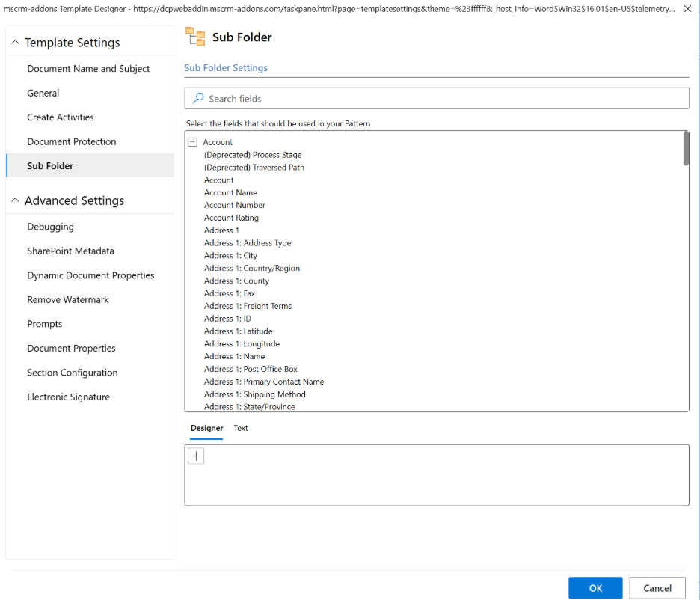Collapse the Account tree node
The height and width of the screenshot is (600, 700).
(x=192, y=142)
